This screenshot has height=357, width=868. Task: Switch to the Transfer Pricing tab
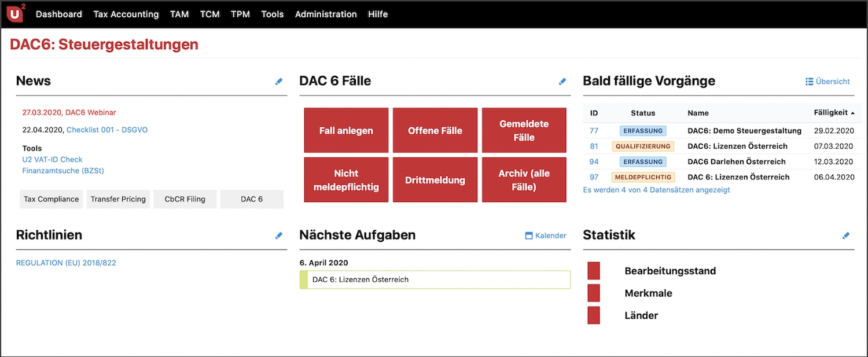pyautogui.click(x=118, y=199)
